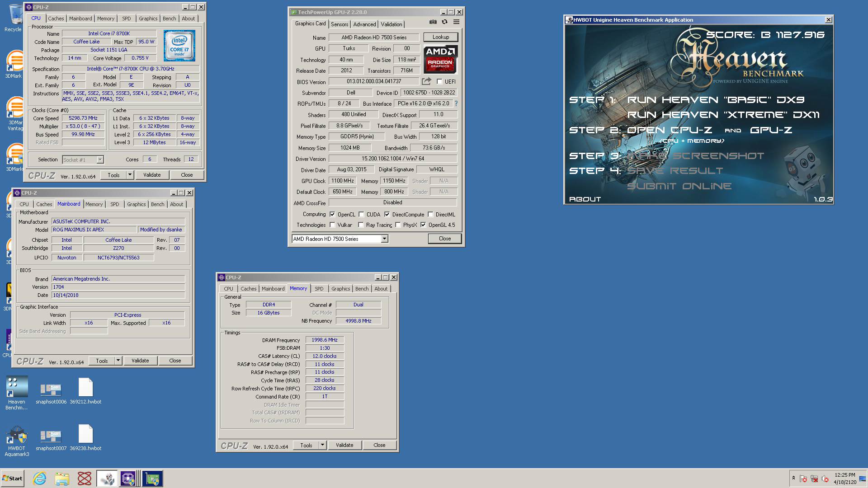Click Close in CPU-Z Mainboard window
This screenshot has height=488, width=868.
pyautogui.click(x=175, y=361)
